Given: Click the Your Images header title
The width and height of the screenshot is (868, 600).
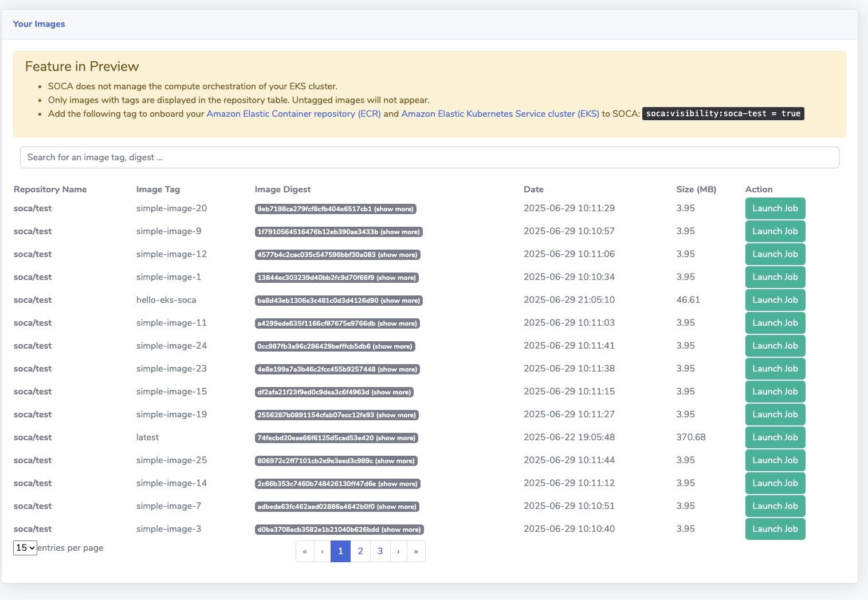Looking at the screenshot, I should pos(39,24).
